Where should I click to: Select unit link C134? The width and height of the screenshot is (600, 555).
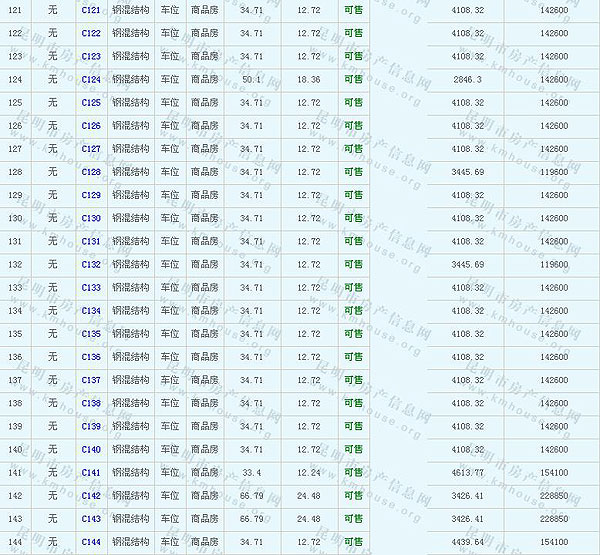tap(91, 311)
